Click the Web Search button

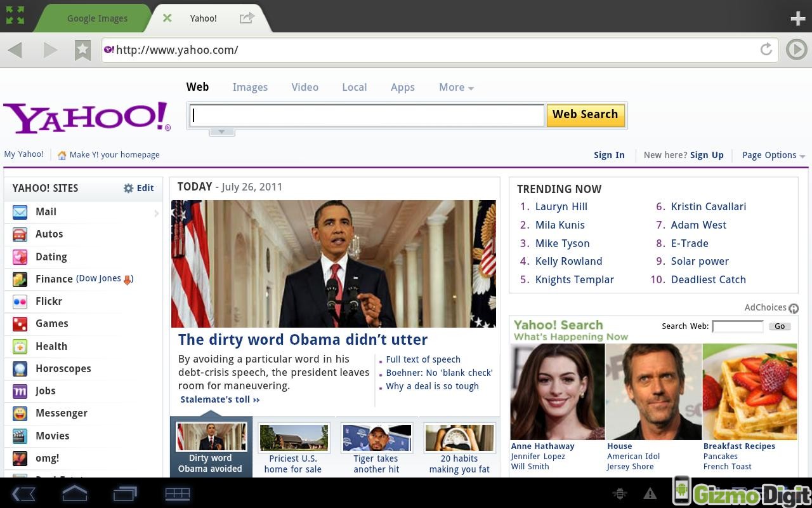(x=585, y=115)
